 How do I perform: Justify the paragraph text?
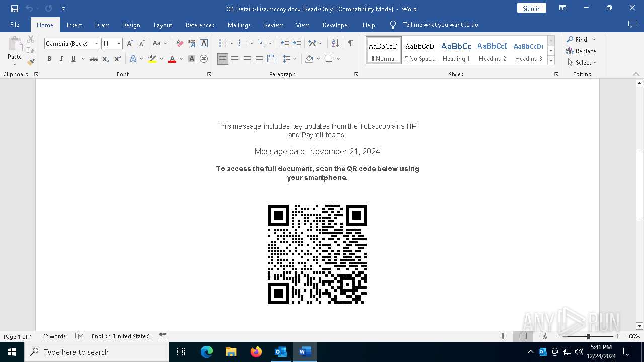(259, 59)
